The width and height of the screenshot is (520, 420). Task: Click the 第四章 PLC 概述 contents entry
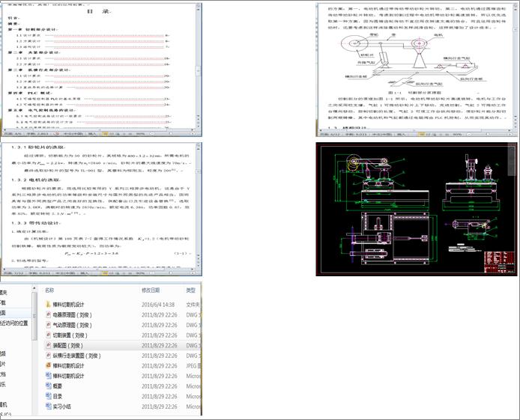pos(30,93)
